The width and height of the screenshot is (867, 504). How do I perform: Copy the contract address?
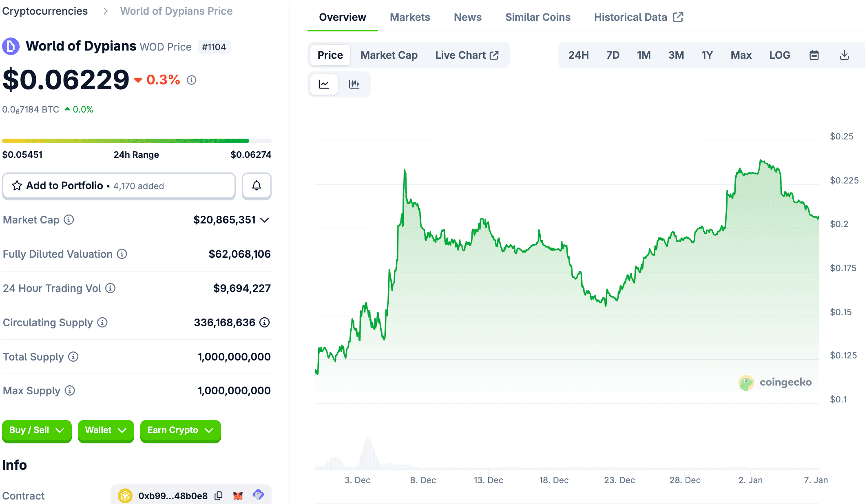[219, 495]
